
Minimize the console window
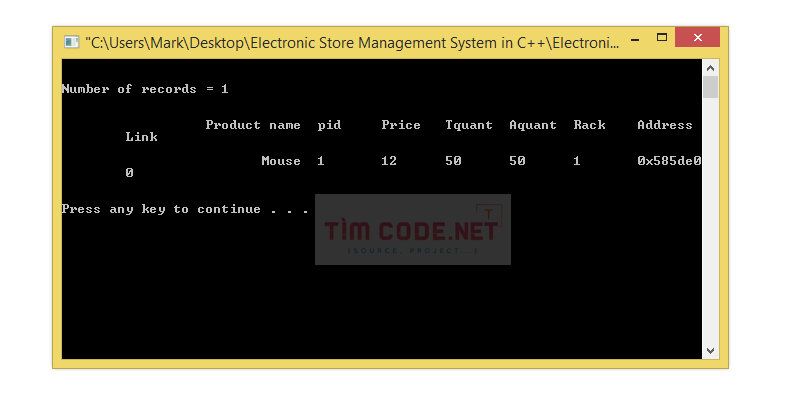pos(635,39)
